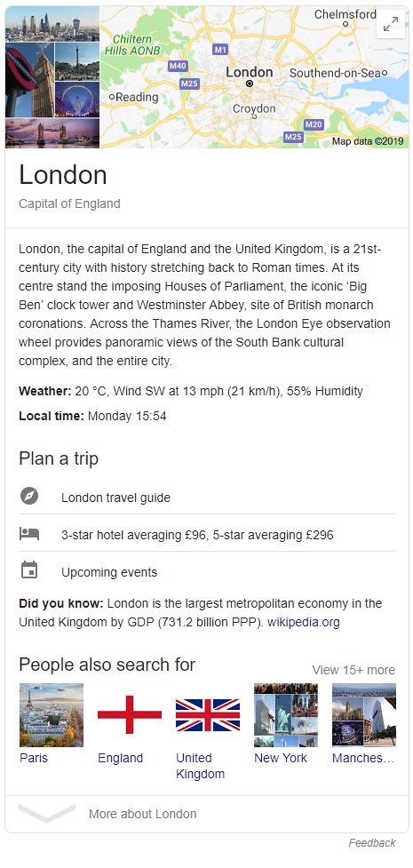
Task: View 15+ more related searches
Action: 353,671
